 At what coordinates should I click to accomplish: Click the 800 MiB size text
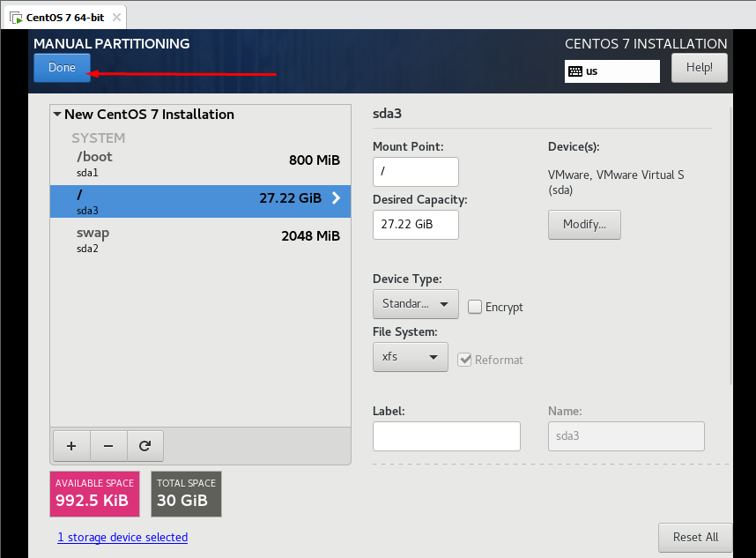click(315, 160)
